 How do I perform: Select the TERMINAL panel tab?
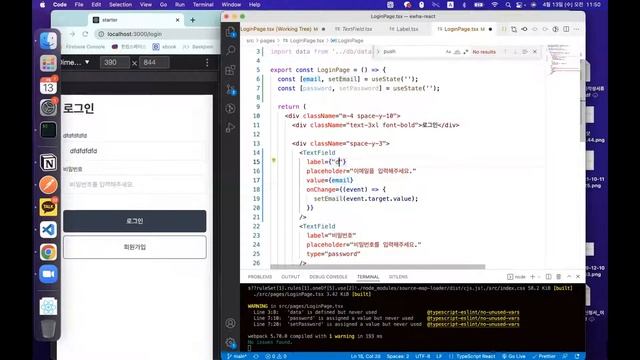[368, 277]
